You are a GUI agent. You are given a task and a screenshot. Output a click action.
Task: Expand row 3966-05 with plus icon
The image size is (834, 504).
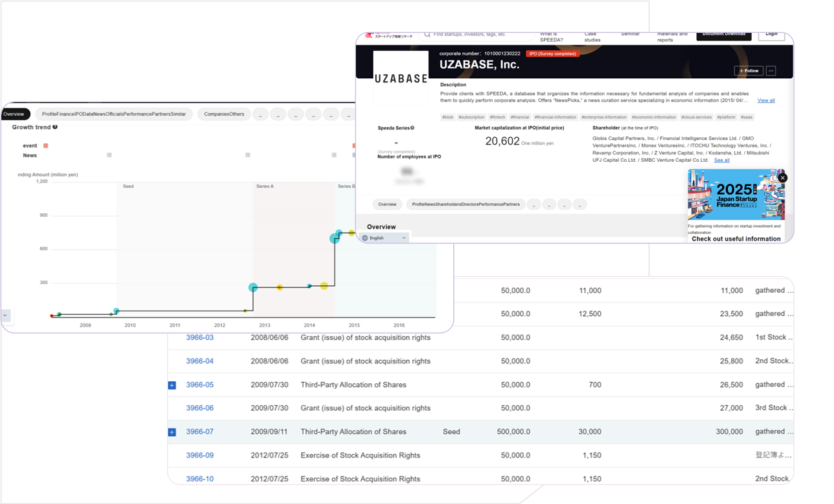[x=172, y=385]
